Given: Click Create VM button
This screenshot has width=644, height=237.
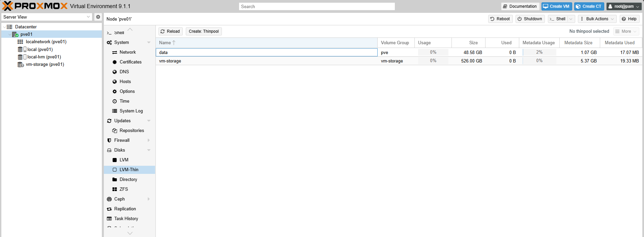Looking at the screenshot, I should (557, 6).
